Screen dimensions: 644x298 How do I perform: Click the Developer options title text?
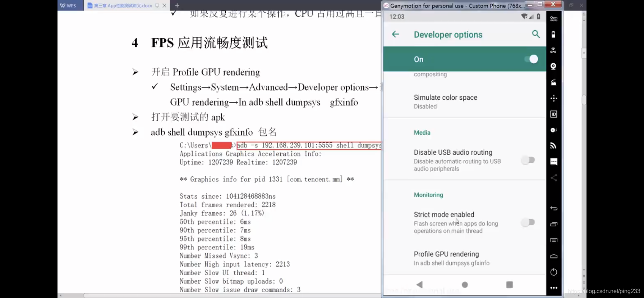tap(448, 35)
